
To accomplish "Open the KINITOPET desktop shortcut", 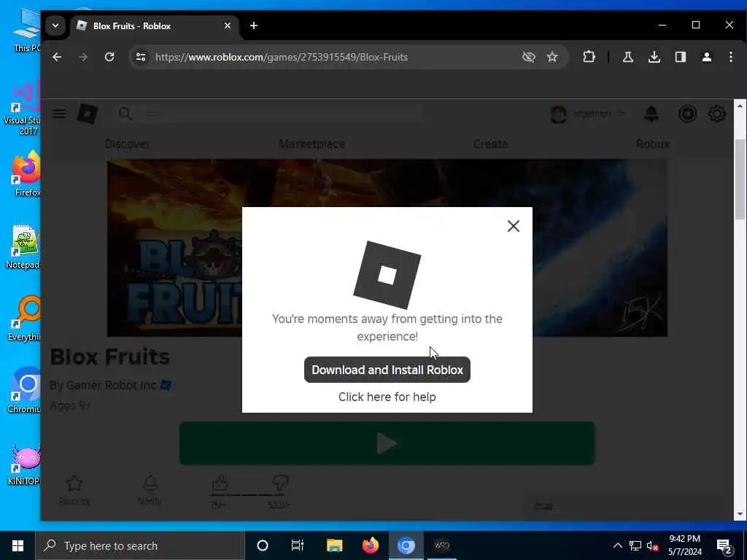I will (24, 464).
